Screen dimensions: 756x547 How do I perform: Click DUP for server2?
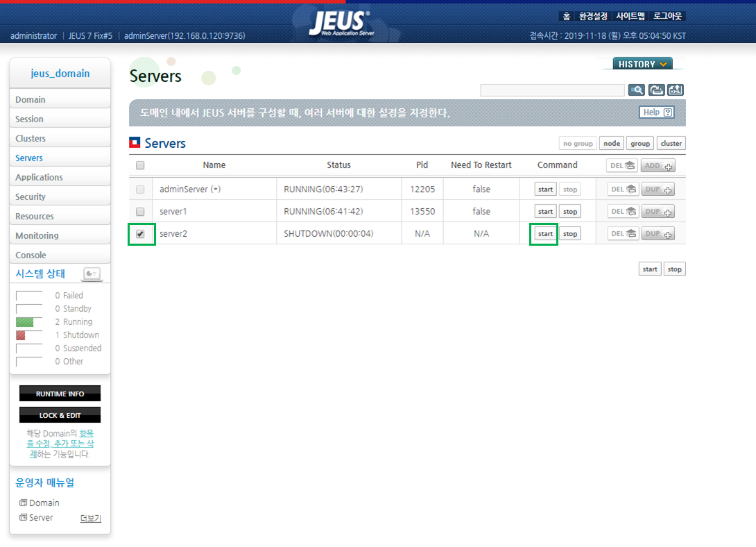point(658,233)
